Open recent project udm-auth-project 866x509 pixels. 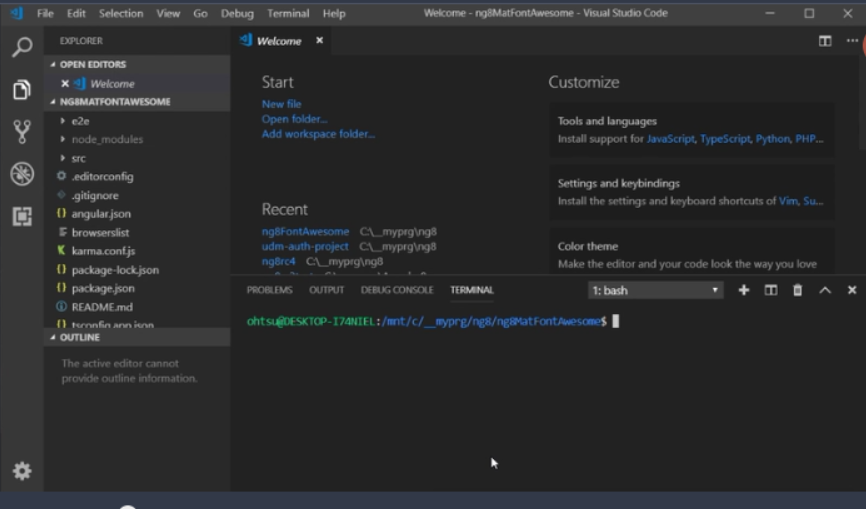(305, 246)
